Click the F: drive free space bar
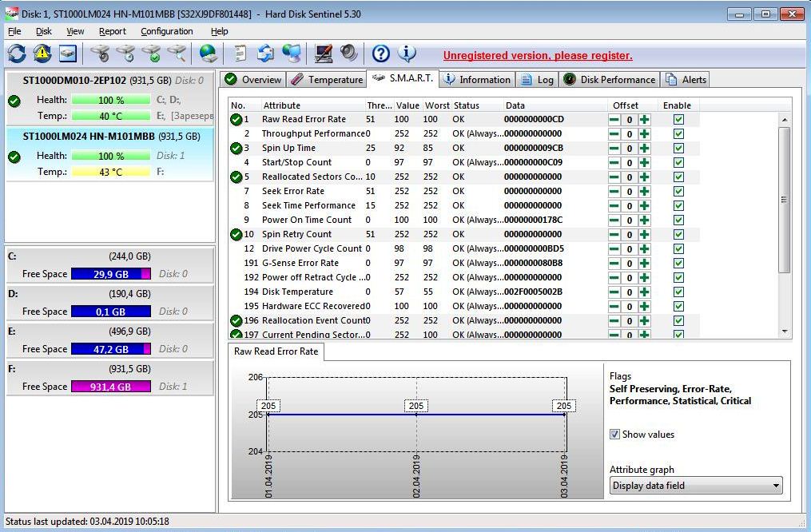 pos(111,387)
